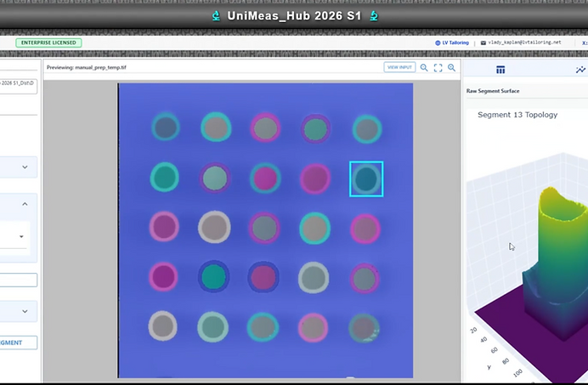This screenshot has width=588, height=385.
Task: Select the teal circle with the dark blue ring
Action: pyautogui.click(x=214, y=277)
